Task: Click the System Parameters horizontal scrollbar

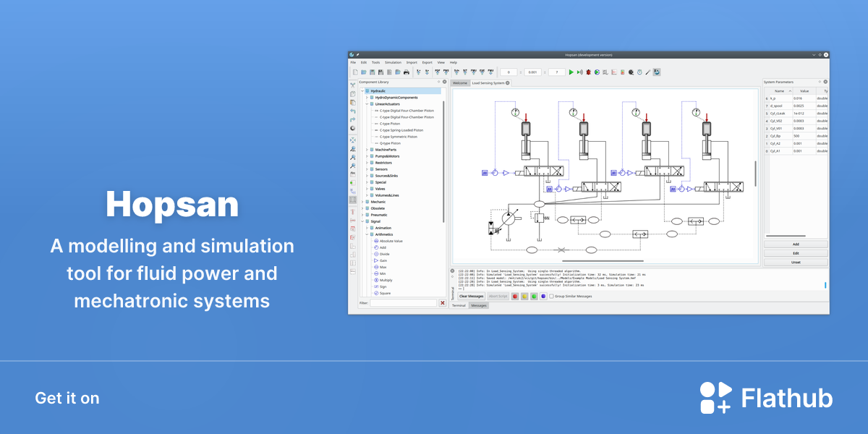Action: tap(786, 236)
